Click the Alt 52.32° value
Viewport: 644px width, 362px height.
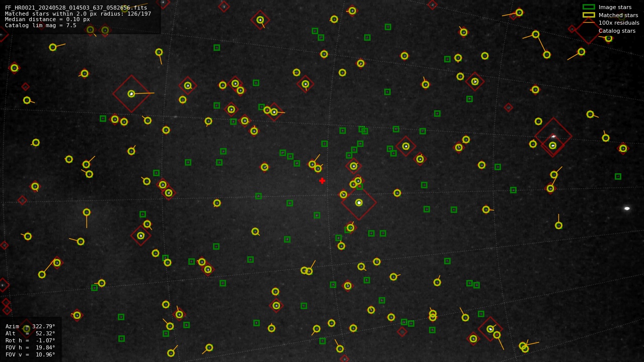(x=45, y=333)
